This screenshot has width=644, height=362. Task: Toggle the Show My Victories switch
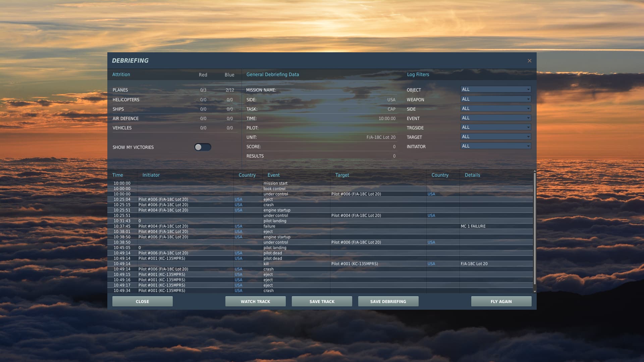pyautogui.click(x=203, y=147)
